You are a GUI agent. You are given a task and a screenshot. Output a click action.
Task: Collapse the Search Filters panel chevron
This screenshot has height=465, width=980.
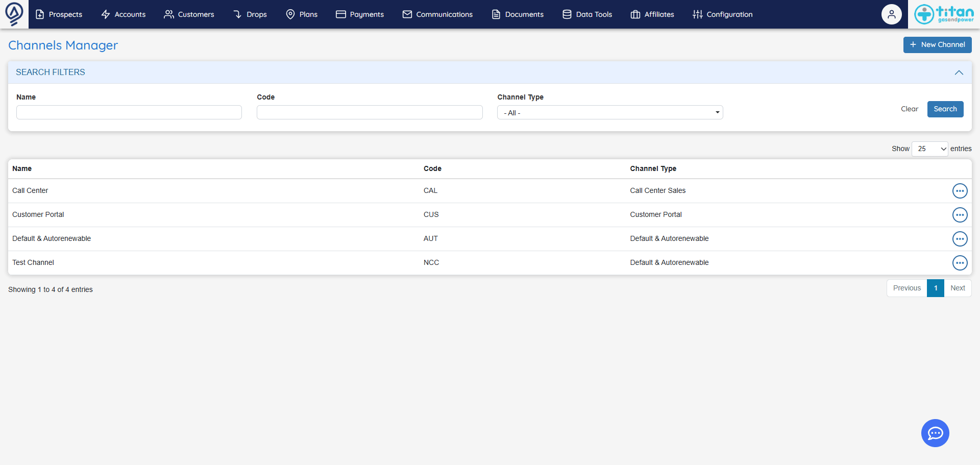pos(959,72)
